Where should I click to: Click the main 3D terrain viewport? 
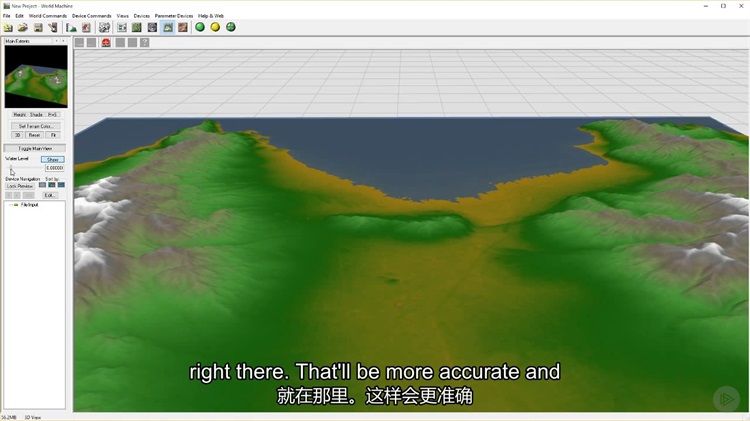411,230
